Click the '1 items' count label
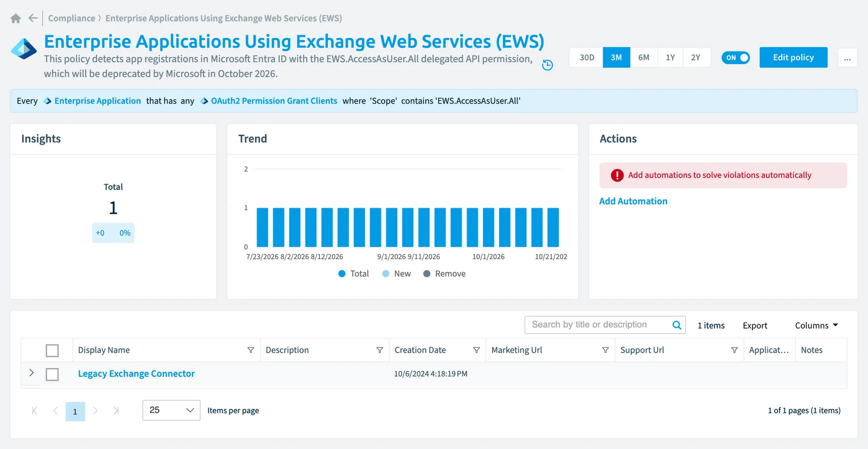Viewport: 868px width, 449px height. coord(711,325)
